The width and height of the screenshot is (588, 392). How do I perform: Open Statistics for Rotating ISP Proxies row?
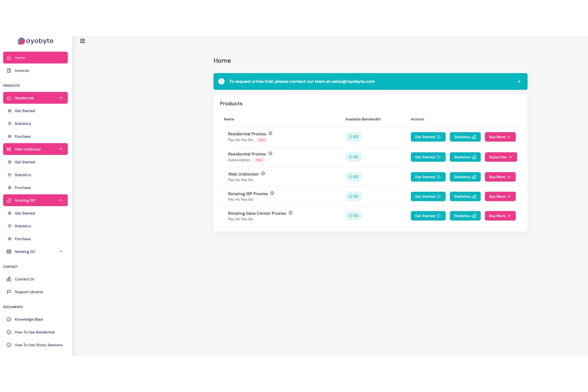465,197
